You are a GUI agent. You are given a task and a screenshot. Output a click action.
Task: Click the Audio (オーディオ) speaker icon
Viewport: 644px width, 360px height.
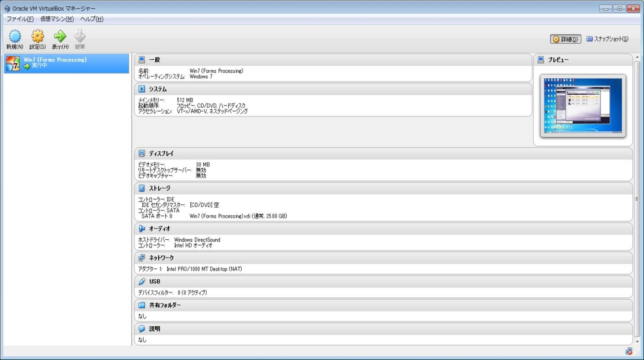(x=141, y=228)
